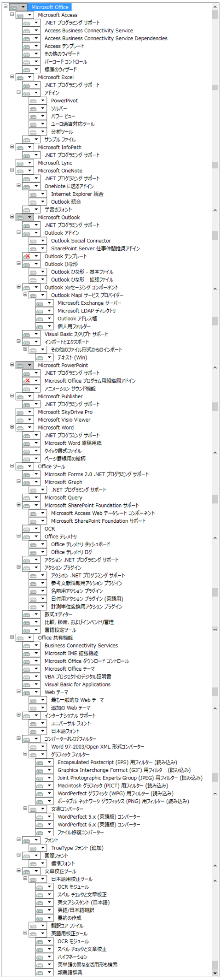The image size is (221, 980).
Task: Select the WordPerfect 5.x (英語版) コンバーター row
Action: (x=99, y=817)
